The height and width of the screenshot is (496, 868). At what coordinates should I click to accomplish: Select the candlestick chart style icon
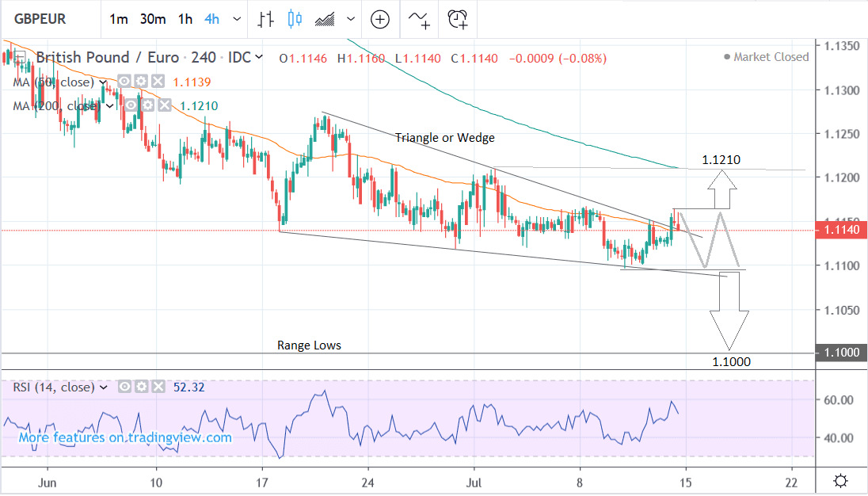click(x=295, y=19)
